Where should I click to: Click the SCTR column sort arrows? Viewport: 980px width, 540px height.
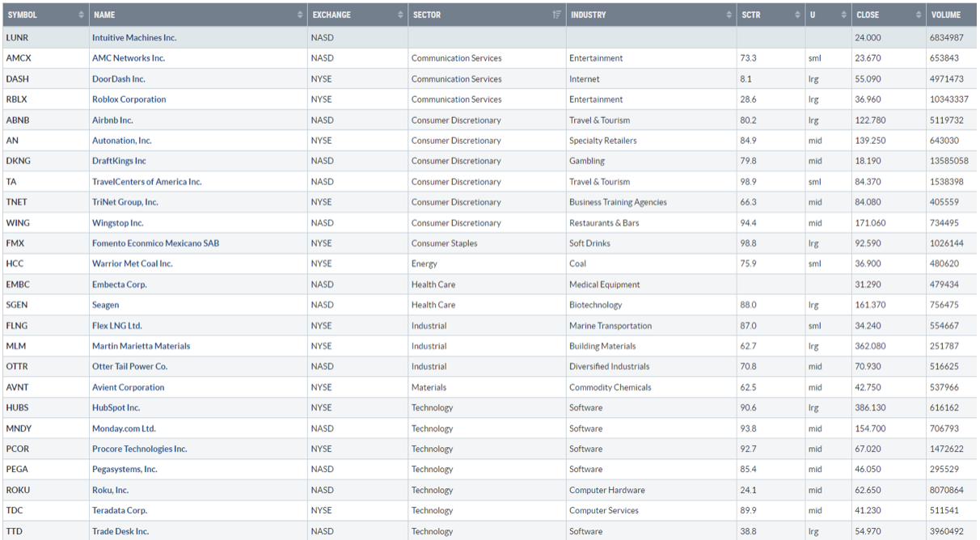(797, 15)
